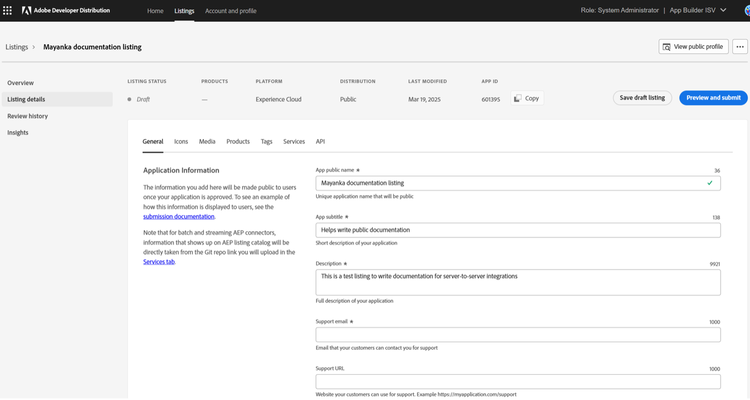750x400 pixels.
Task: Expand the App Builder ISV organization dropdown
Action: click(698, 10)
